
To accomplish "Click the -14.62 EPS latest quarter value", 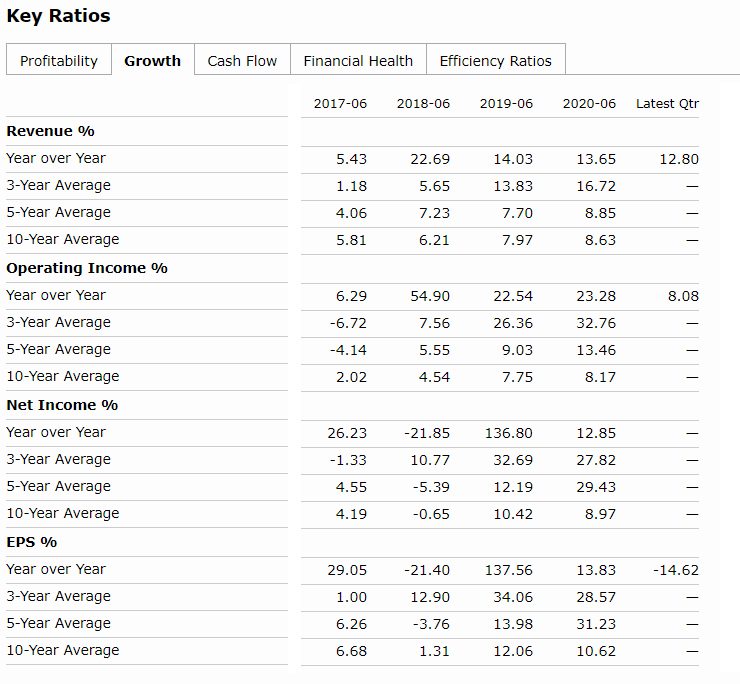I will pos(676,570).
